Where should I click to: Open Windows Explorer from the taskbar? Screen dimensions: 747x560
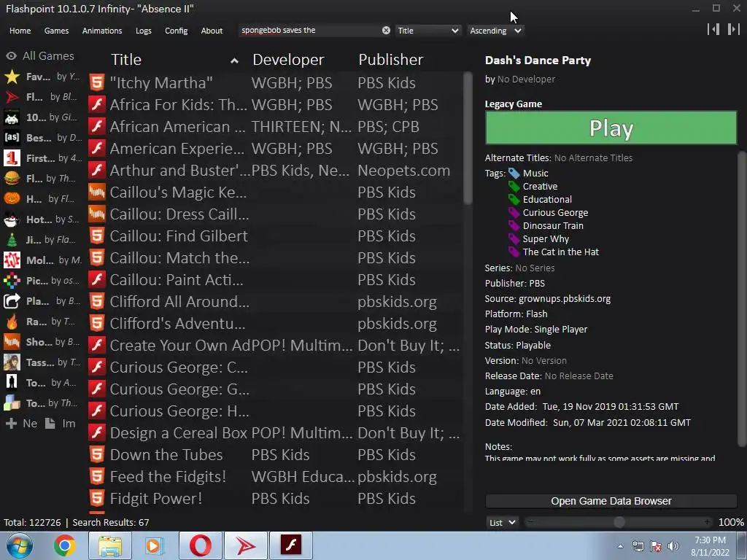pyautogui.click(x=109, y=545)
